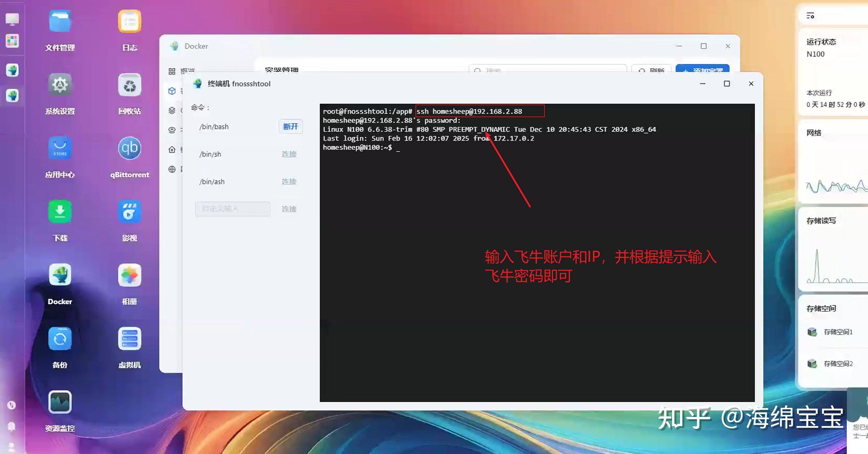
Task: Open the 回收站 recycle bin icon
Action: tap(129, 85)
